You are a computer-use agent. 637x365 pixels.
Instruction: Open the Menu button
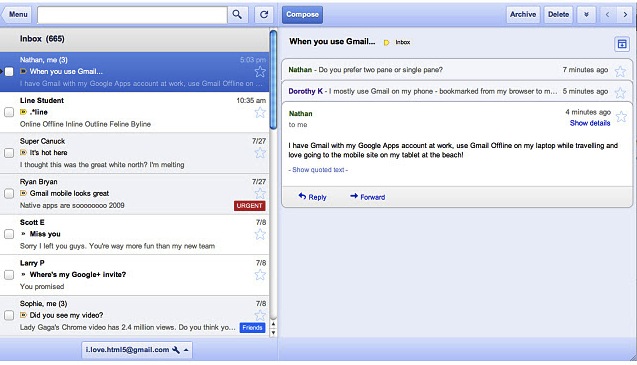coord(16,15)
